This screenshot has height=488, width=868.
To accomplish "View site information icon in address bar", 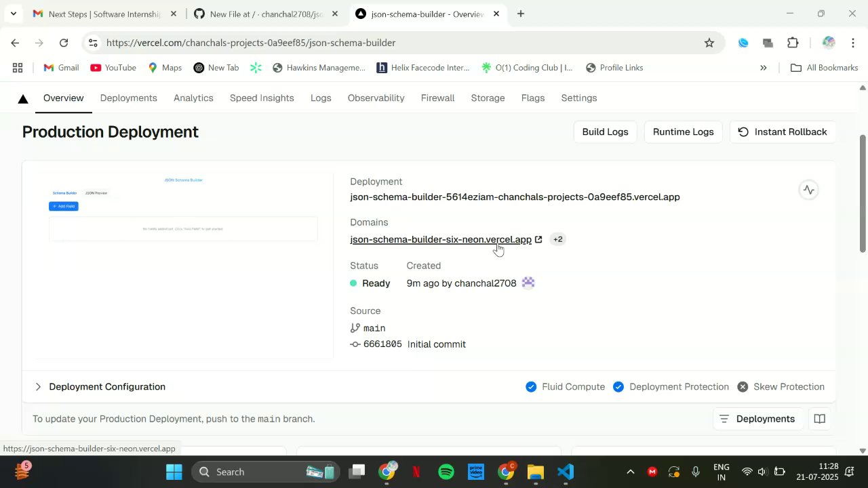I will pyautogui.click(x=93, y=43).
